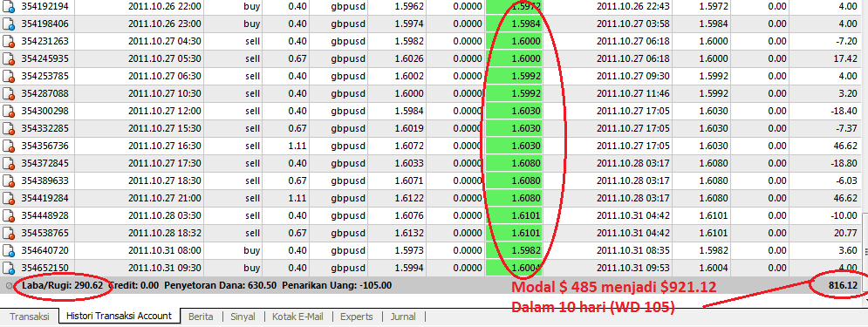Click the Laba/Rugi: 290.62 summary
Screen dimensions: 868x327
tap(63, 286)
